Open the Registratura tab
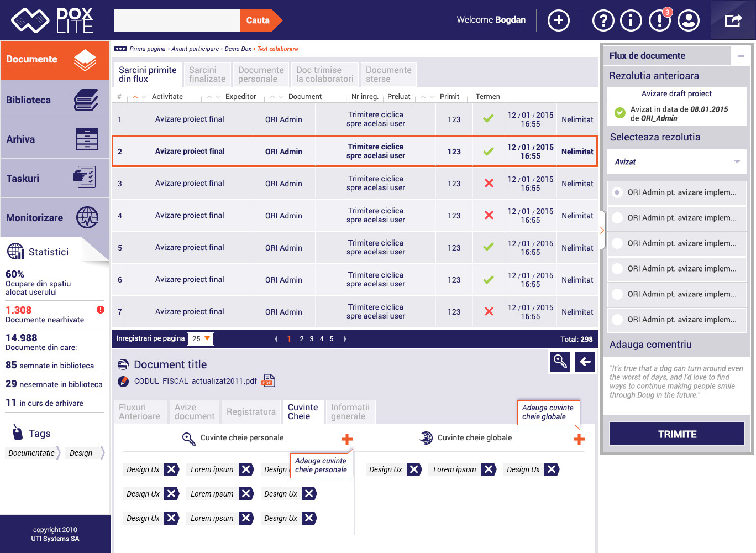Viewport: 756px width, 553px height. point(251,412)
